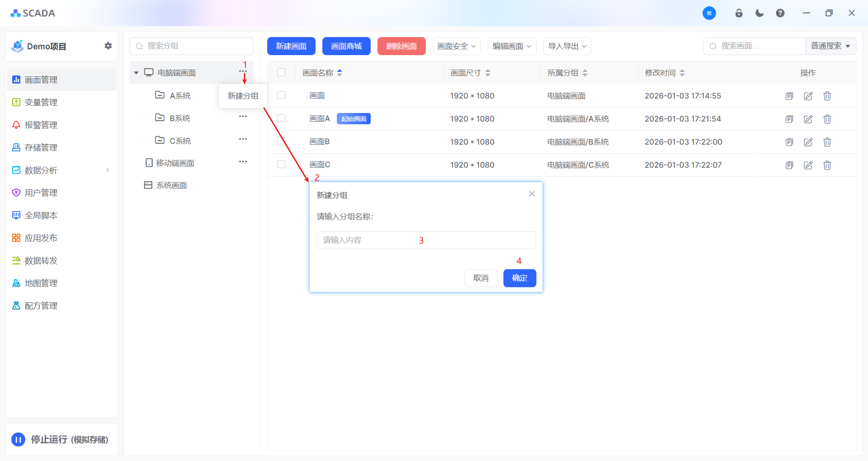Click the 确定 button in the dialog
Viewport: 868px width, 461px height.
coord(519,278)
